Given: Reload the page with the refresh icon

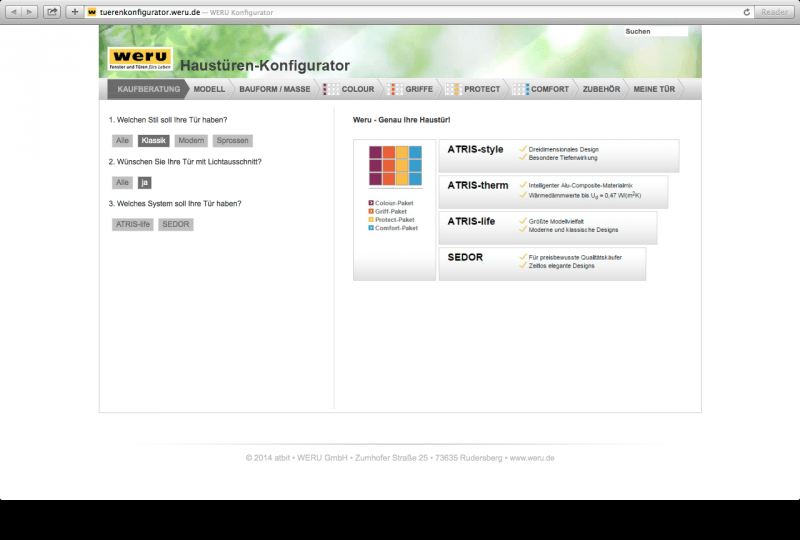Looking at the screenshot, I should [746, 12].
